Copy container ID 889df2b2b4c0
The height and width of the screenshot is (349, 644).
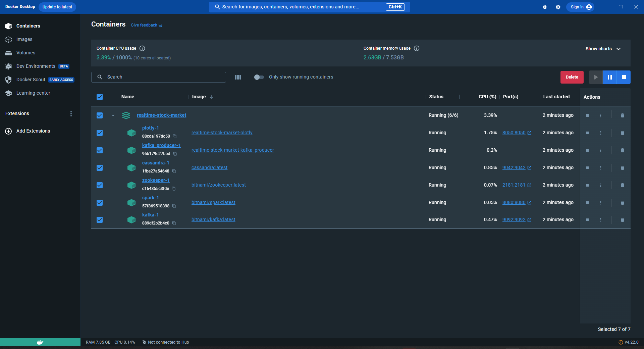(x=174, y=223)
